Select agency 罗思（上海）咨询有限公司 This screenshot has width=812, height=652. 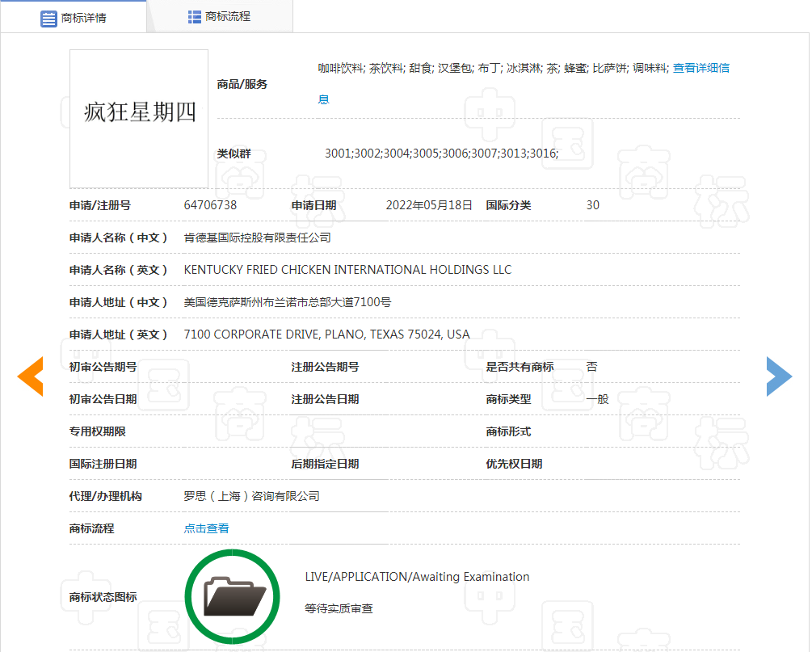coord(251,496)
